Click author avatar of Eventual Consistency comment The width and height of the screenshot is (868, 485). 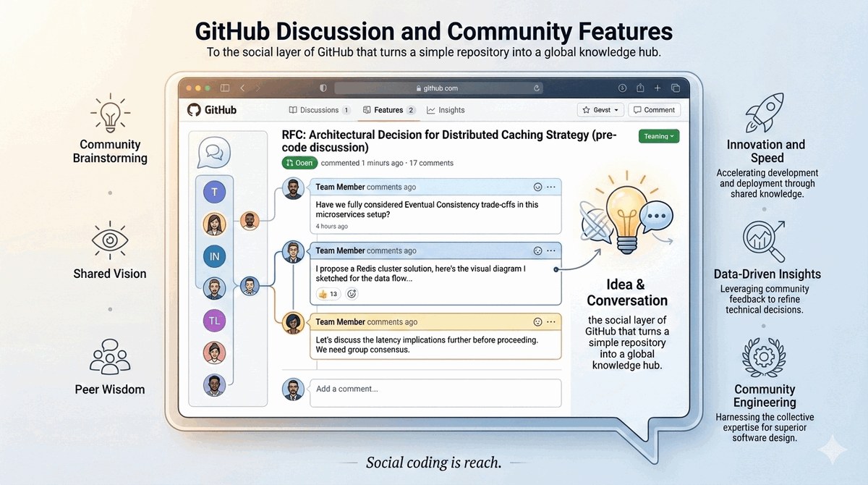[x=293, y=188]
